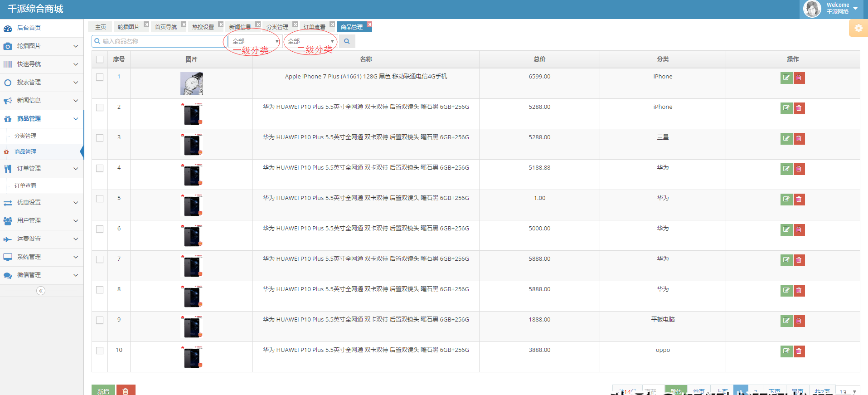The width and height of the screenshot is (868, 395).
Task: Switch to the 主页 tab
Action: click(101, 27)
